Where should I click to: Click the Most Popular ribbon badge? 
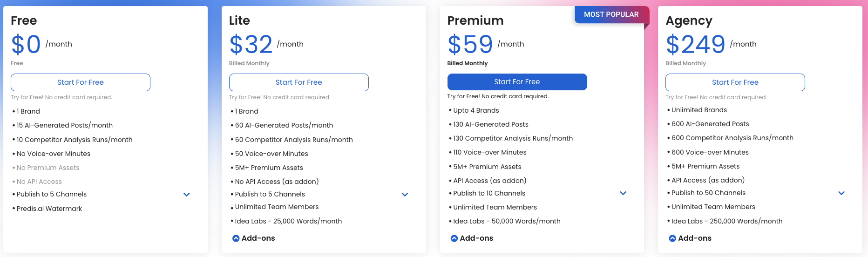[x=611, y=14]
